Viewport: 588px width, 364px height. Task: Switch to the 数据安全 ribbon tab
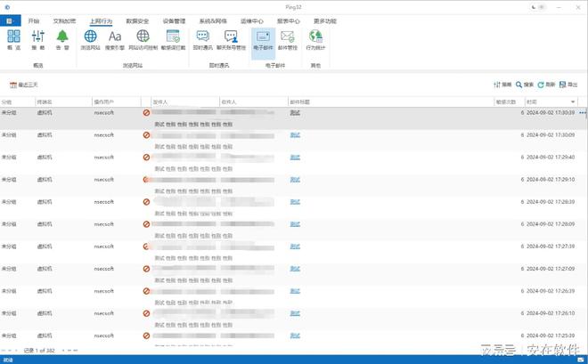[138, 20]
